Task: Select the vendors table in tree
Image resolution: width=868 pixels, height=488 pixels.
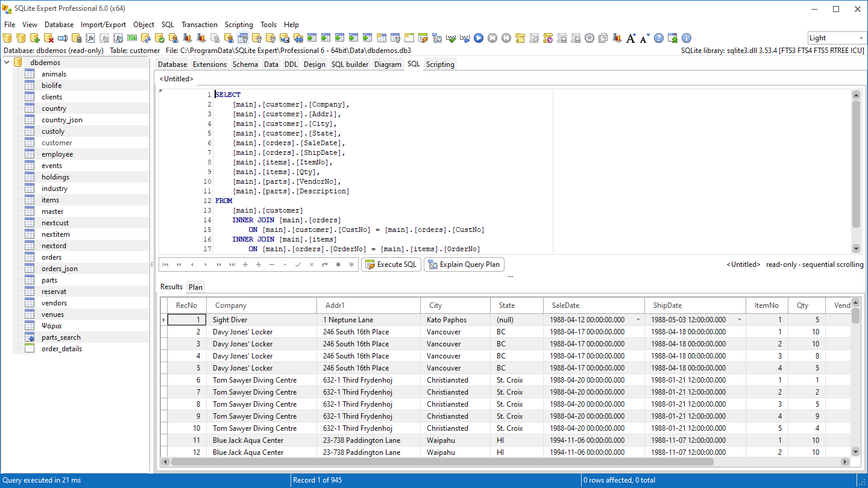Action: click(54, 303)
